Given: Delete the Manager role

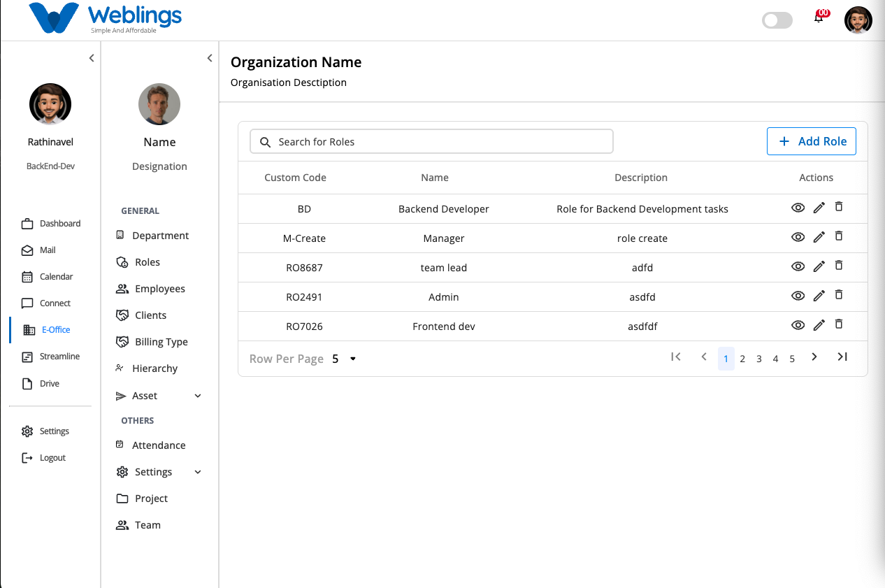Looking at the screenshot, I should click(x=839, y=236).
